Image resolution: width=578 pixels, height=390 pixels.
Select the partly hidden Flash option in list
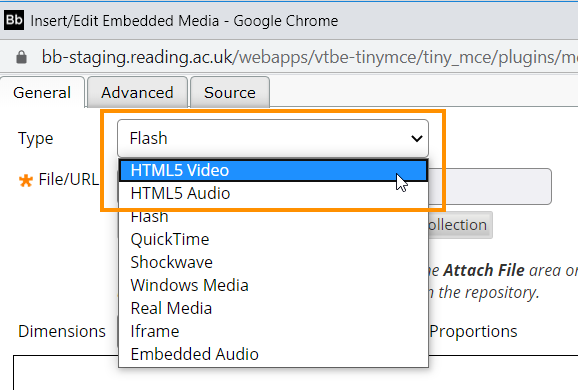tap(273, 216)
